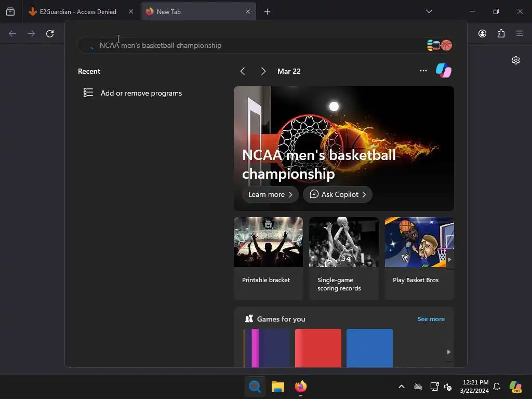Viewport: 532px width, 399px height.
Task: Open new tab personalize gear icon
Action: pos(516,60)
